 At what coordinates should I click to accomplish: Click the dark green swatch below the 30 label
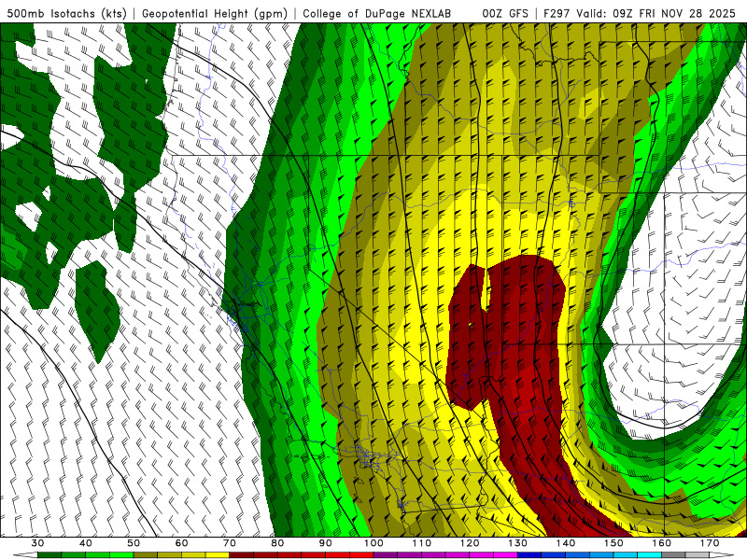click(49, 555)
